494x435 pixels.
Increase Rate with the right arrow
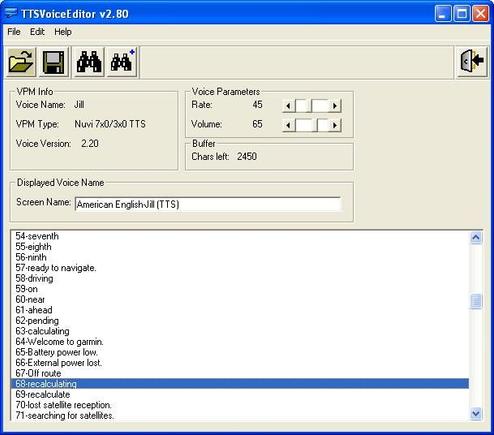(x=335, y=106)
